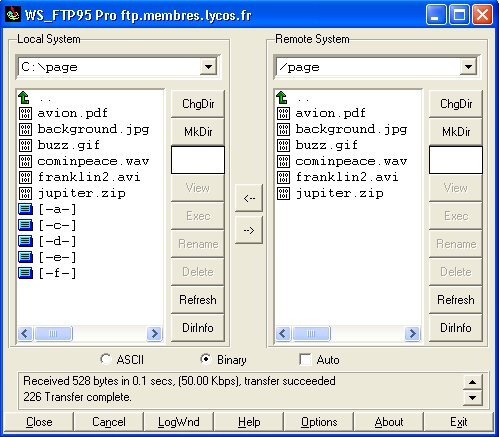The image size is (499, 437).
Task: Click the file icon of local jupiter.zip
Action: pyautogui.click(x=25, y=193)
